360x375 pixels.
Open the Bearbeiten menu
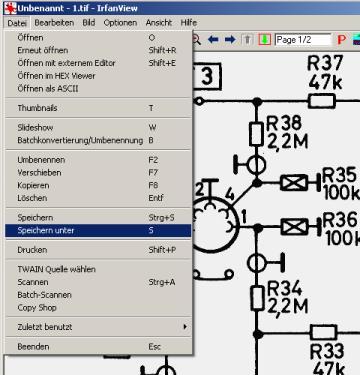point(54,23)
